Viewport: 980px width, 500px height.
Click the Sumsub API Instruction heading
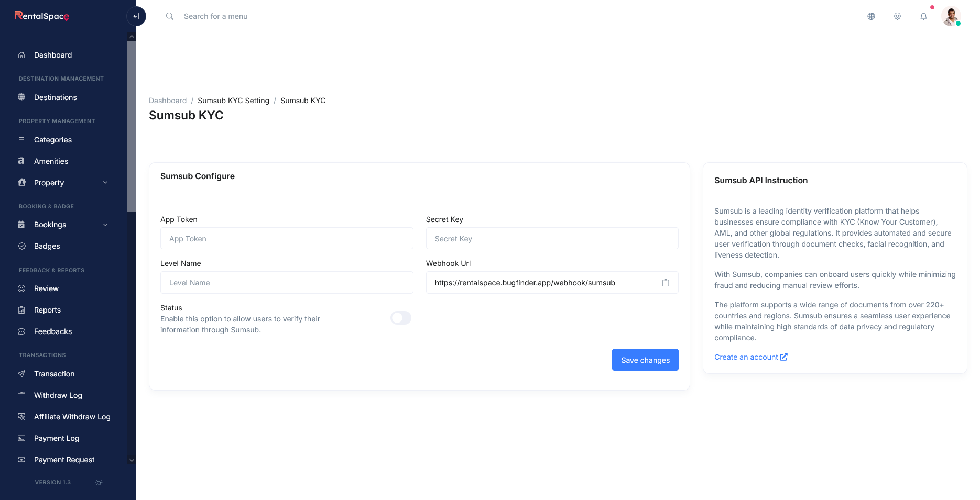tap(761, 180)
